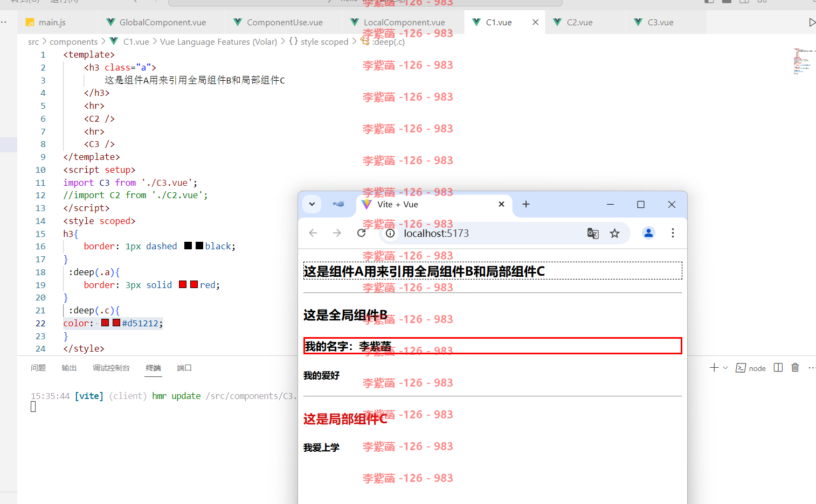This screenshot has width=816, height=504.
Task: Click the whale icon in browser tab strip
Action: 338,204
